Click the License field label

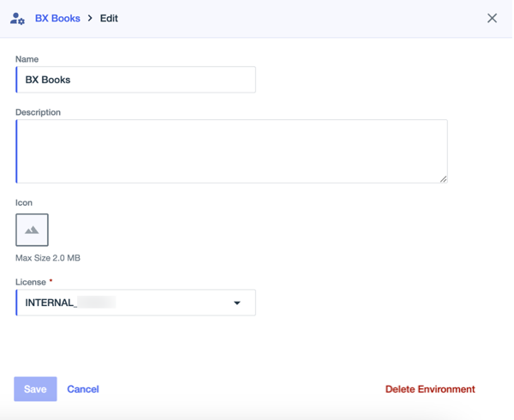click(x=30, y=282)
